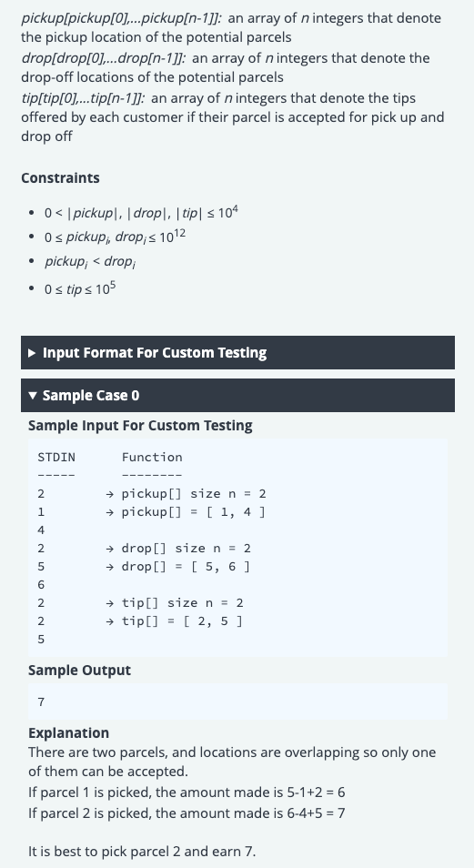Viewport: 474px width, 868px height.
Task: Click the Sample Output heading
Action: 80,671
